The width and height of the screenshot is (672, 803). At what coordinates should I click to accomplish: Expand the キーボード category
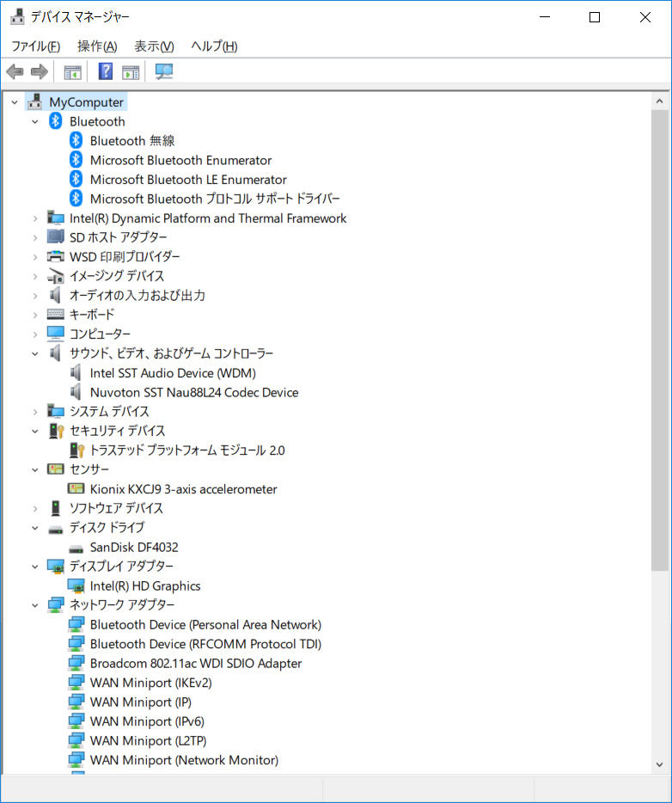point(34,315)
